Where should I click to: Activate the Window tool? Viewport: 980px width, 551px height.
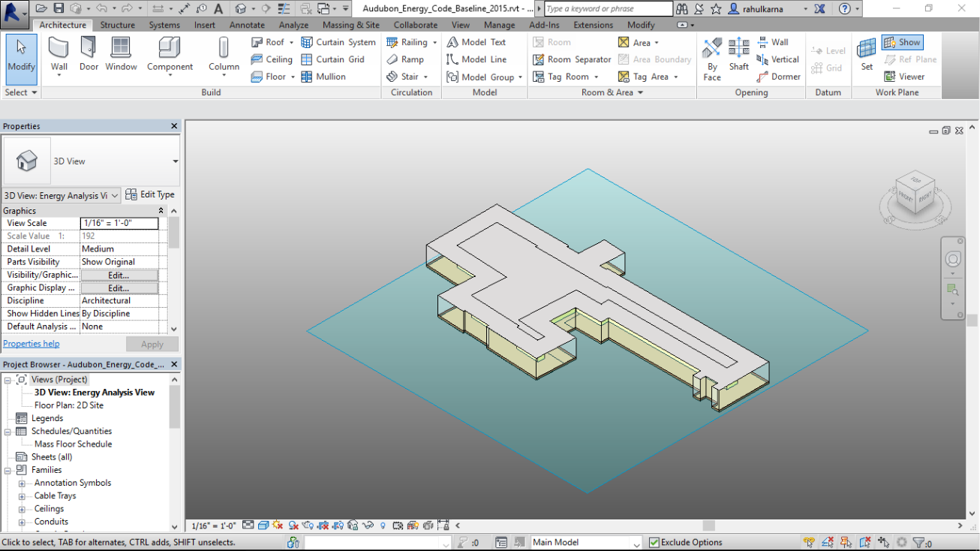(120, 55)
